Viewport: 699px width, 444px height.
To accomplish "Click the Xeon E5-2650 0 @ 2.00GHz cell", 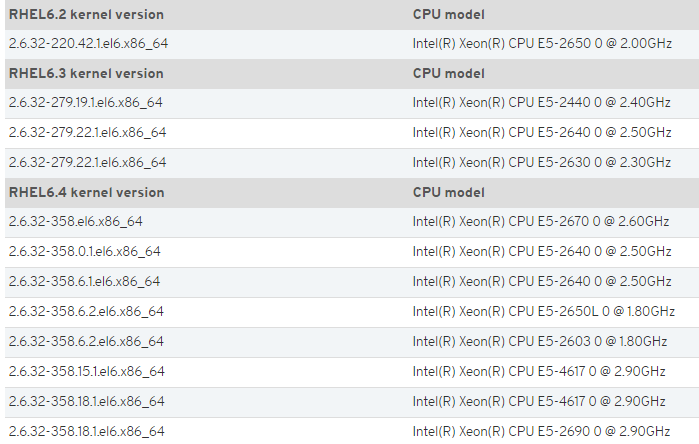I will point(542,44).
